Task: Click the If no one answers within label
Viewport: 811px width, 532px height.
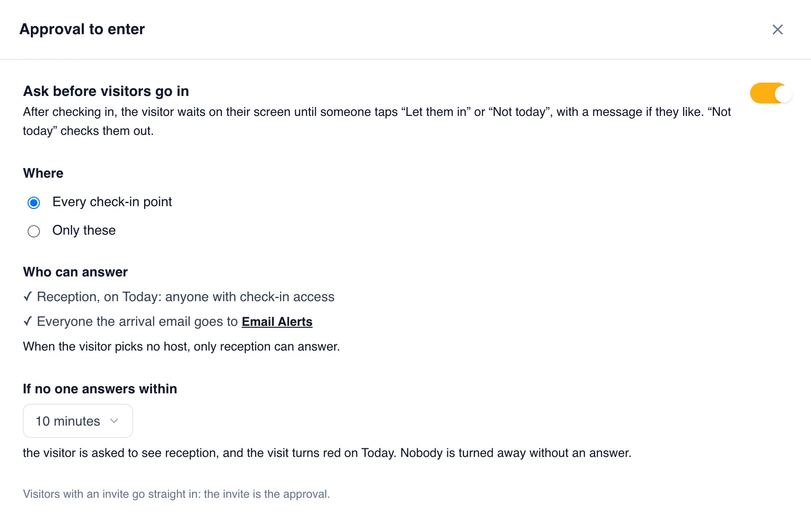Action: pos(100,389)
